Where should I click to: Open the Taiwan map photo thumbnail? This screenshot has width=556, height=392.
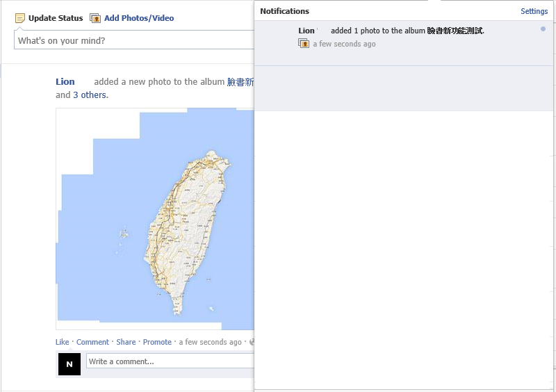click(155, 219)
